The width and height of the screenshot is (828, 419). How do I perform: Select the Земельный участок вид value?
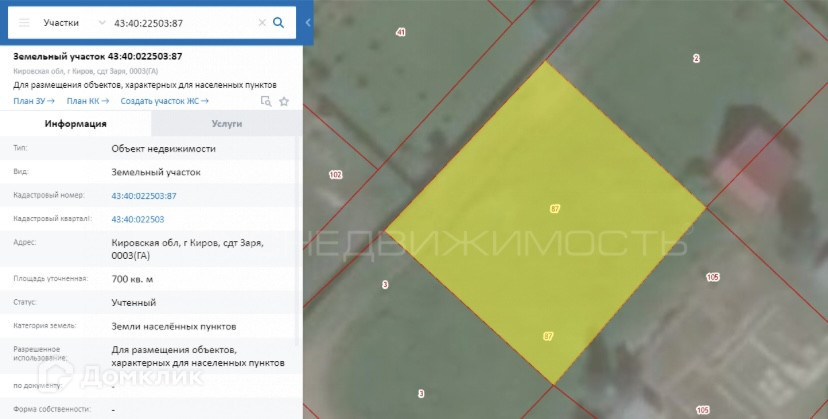click(156, 172)
